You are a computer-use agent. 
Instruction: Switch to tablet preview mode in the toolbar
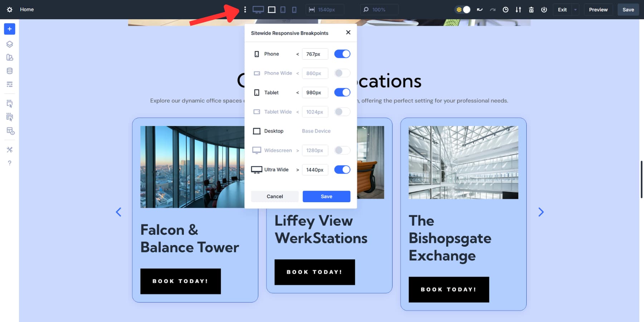click(x=283, y=10)
